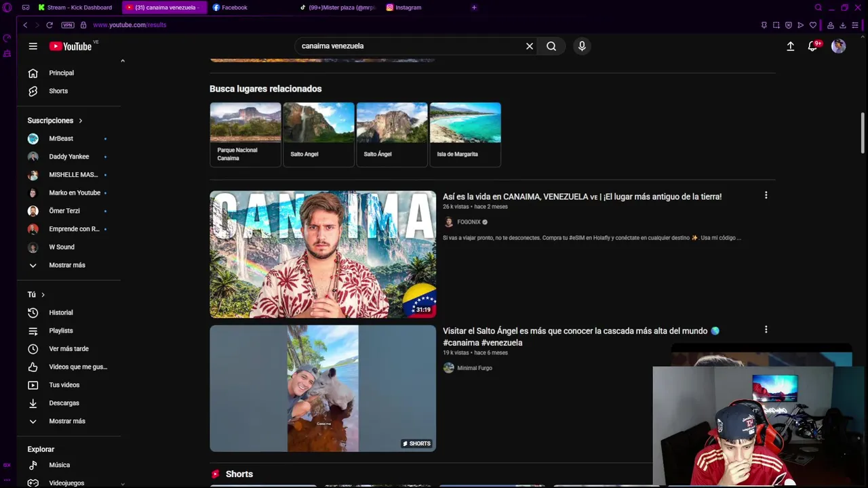The height and width of the screenshot is (488, 868).
Task: Open the Principal home icon
Action: tap(33, 73)
